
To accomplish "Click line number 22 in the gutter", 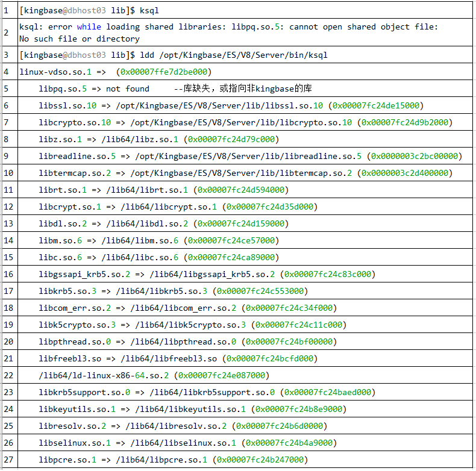I will coord(8,376).
